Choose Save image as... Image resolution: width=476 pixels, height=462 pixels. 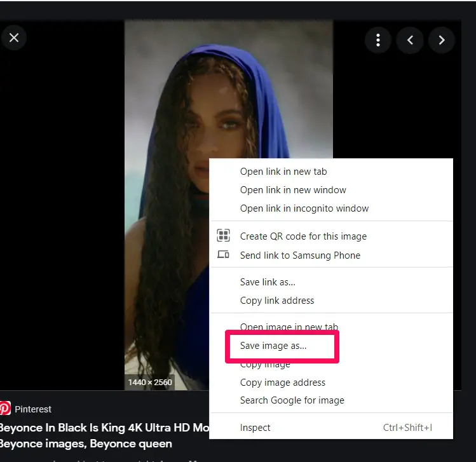tap(331, 346)
